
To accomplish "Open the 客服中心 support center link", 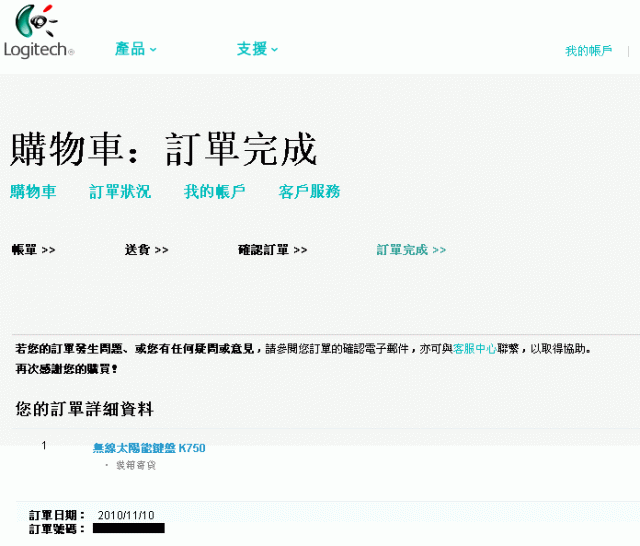I will [x=474, y=348].
